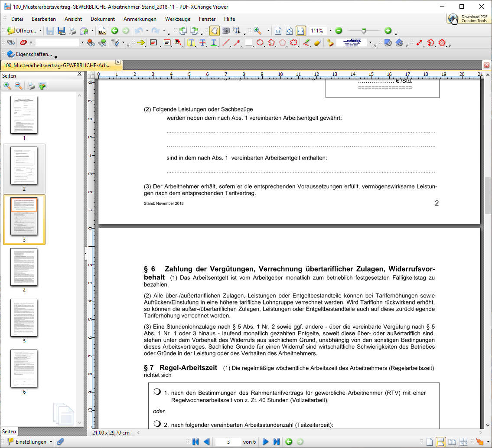This screenshot has width=492, height=448.
Task: Save the document with the floppy disk icon
Action: point(50,31)
